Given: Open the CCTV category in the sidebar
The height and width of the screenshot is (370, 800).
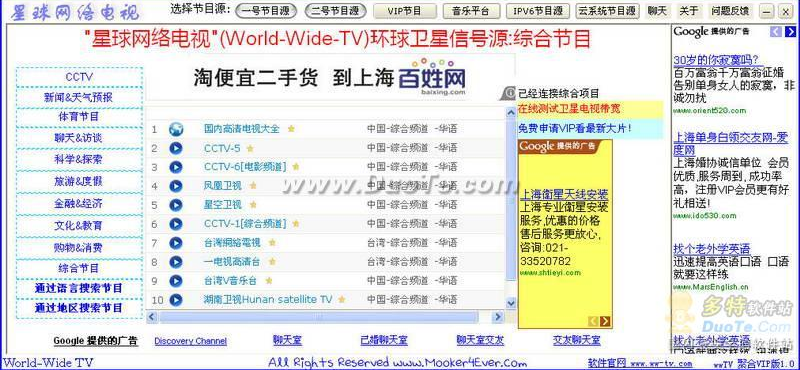Looking at the screenshot, I should pyautogui.click(x=80, y=77).
